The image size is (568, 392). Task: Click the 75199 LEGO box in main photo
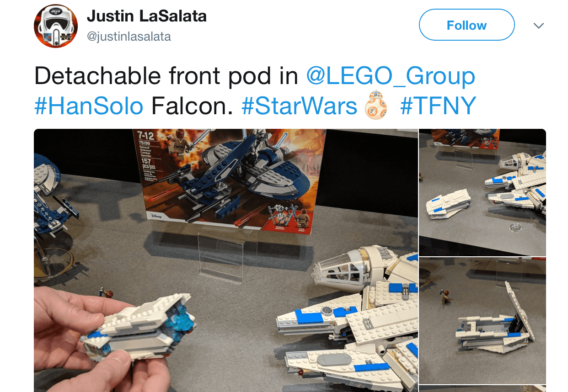229,181
